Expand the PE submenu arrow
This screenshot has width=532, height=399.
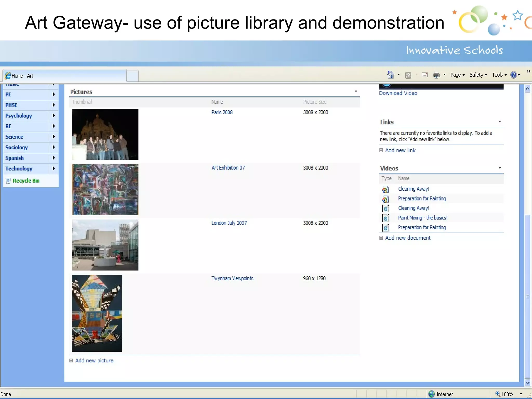pos(54,94)
